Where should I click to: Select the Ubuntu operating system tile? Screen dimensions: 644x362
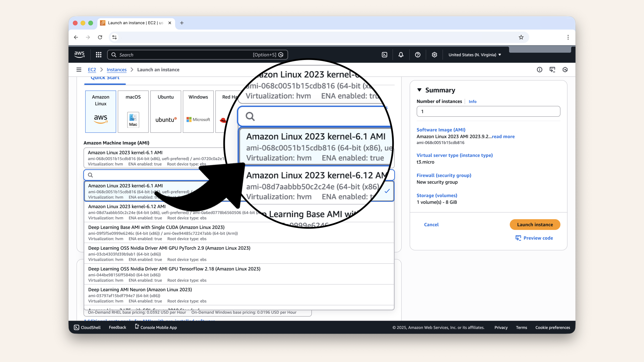pos(165,111)
